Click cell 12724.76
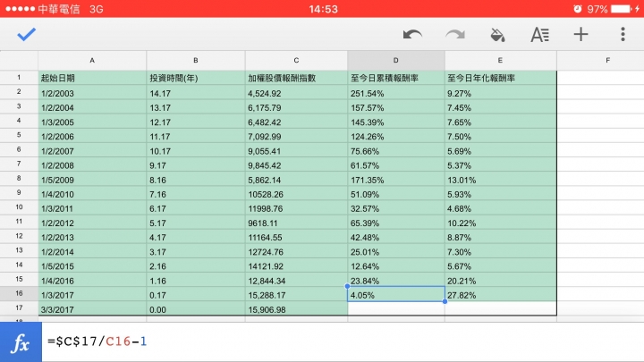Viewport: 644px width, 362px height. click(x=297, y=252)
